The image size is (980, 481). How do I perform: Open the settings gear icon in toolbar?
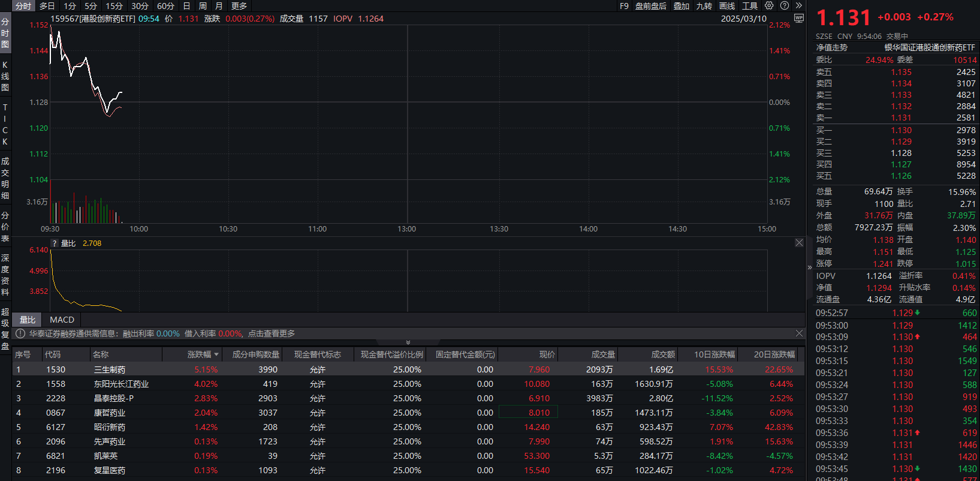[x=769, y=5]
